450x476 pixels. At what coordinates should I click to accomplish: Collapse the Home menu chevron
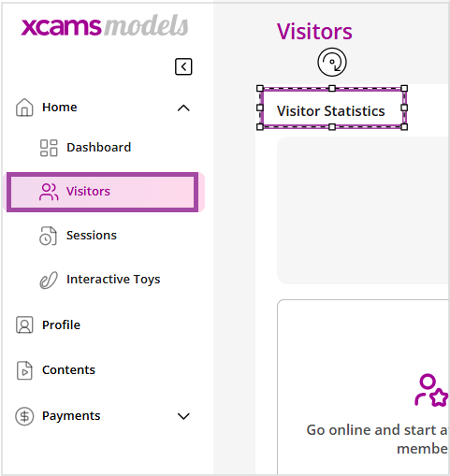point(183,108)
